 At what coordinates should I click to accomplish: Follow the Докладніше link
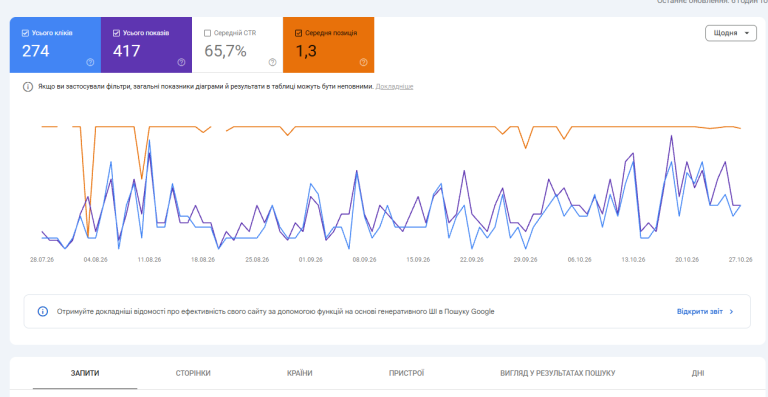[394, 87]
